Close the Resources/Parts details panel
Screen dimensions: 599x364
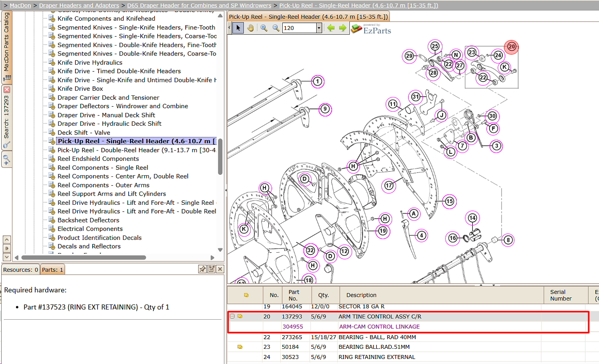(x=220, y=269)
